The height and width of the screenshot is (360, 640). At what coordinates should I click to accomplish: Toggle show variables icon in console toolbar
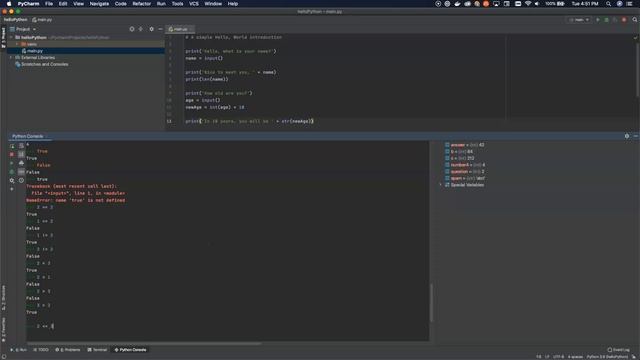(21, 172)
